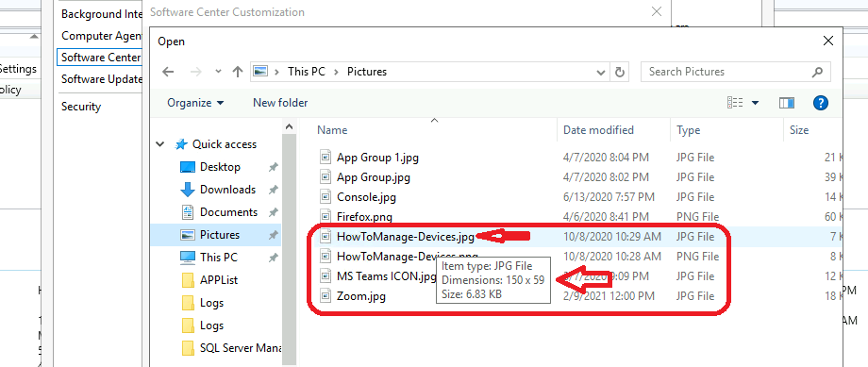Viewport: 868px width, 367px height.
Task: Focus the Search Pictures field
Action: point(735,72)
